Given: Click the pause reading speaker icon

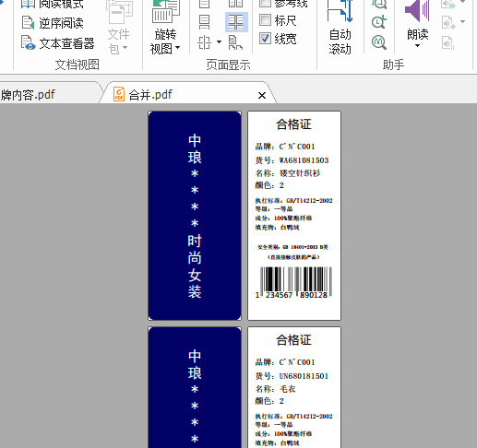Looking at the screenshot, I should [447, 43].
